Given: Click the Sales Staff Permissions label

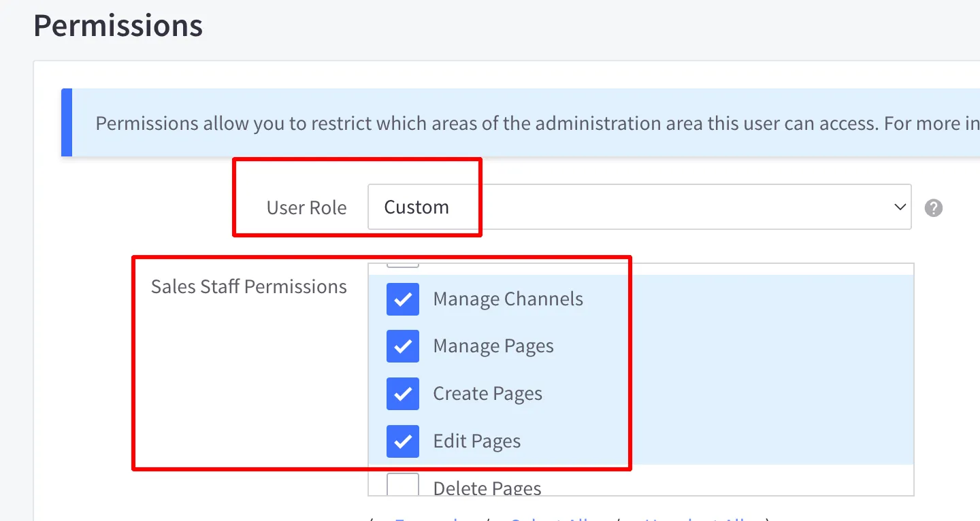Looking at the screenshot, I should [x=248, y=286].
